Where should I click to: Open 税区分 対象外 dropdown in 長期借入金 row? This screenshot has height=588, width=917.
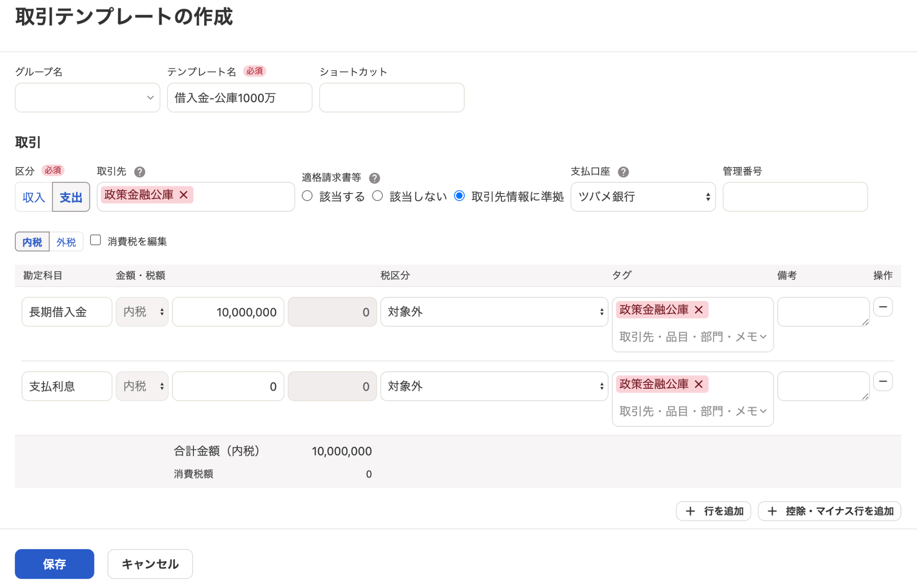pyautogui.click(x=494, y=312)
